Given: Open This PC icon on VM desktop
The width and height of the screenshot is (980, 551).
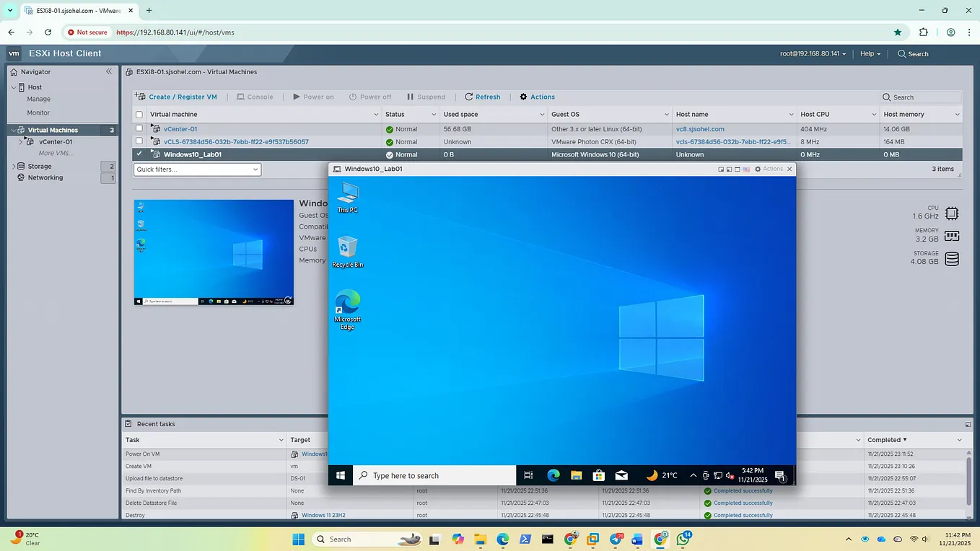Looking at the screenshot, I should coord(348,197).
